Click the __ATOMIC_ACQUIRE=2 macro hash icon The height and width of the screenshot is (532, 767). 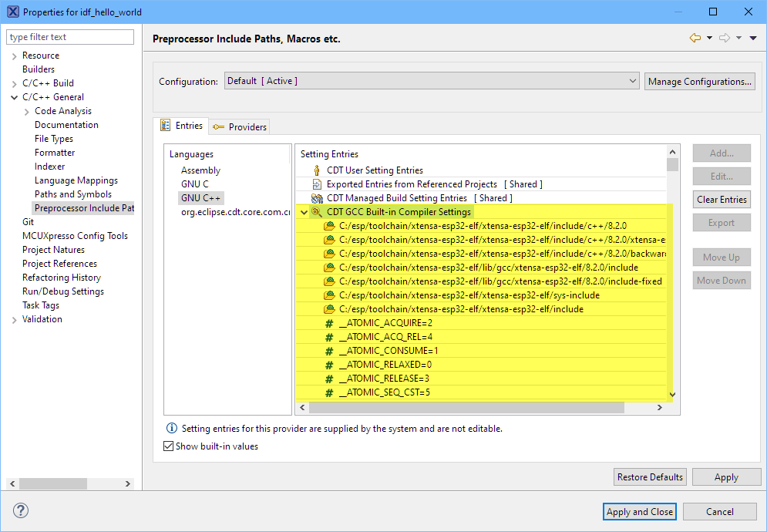tap(329, 323)
